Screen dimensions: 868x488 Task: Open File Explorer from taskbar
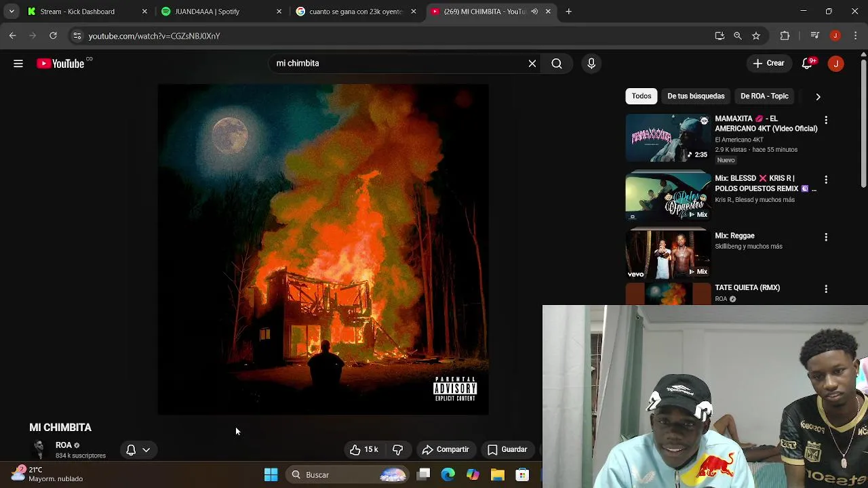pyautogui.click(x=498, y=475)
